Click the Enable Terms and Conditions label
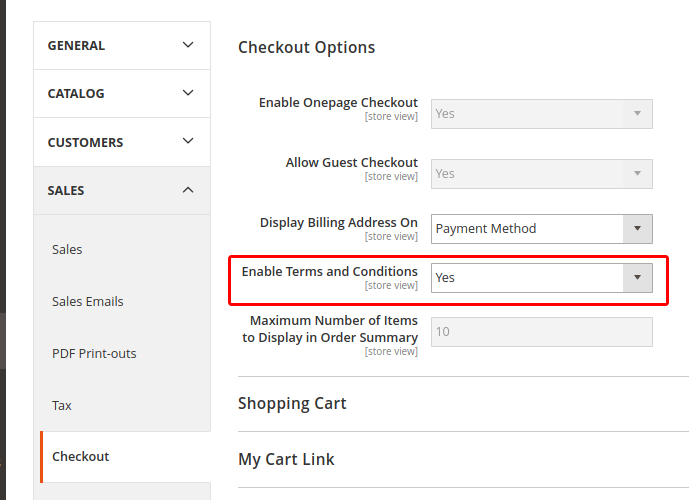The height and width of the screenshot is (500, 689). coord(329,271)
